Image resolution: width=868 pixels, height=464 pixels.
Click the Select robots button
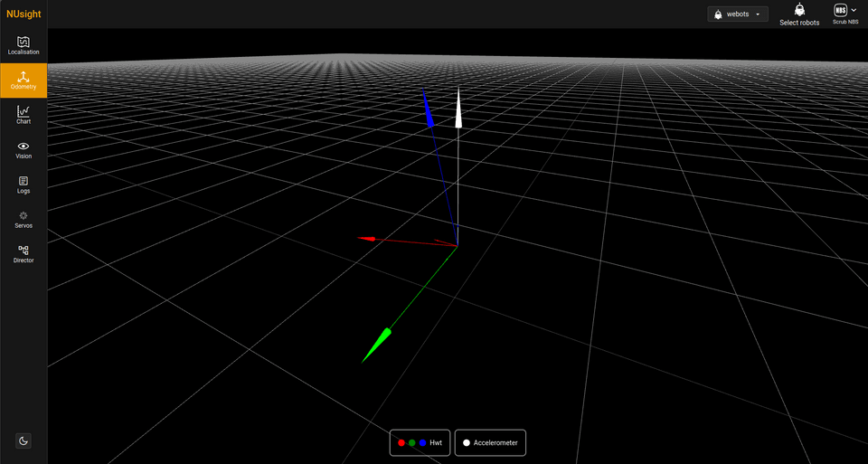point(799,14)
